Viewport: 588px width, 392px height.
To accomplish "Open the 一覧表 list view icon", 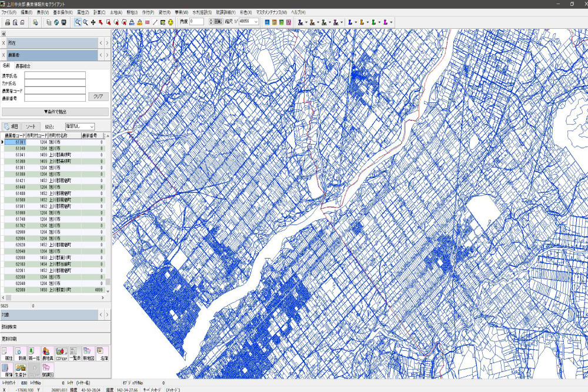I will click(x=75, y=353).
